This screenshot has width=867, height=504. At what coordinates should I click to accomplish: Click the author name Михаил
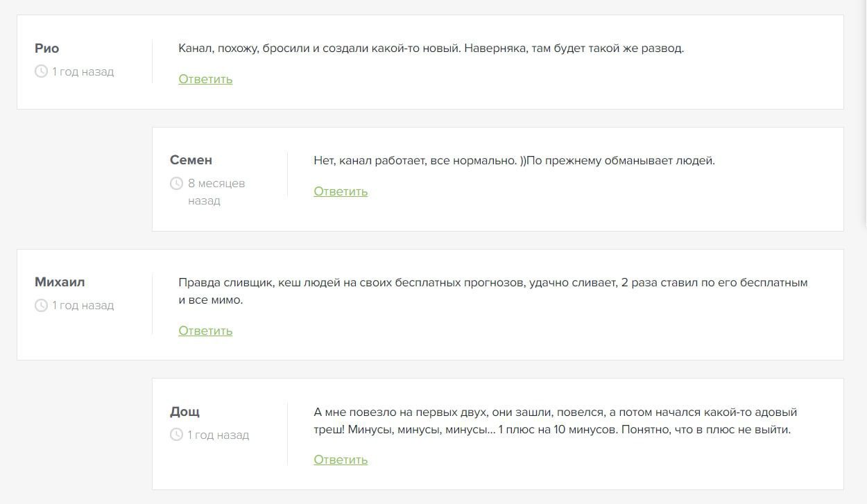60,282
